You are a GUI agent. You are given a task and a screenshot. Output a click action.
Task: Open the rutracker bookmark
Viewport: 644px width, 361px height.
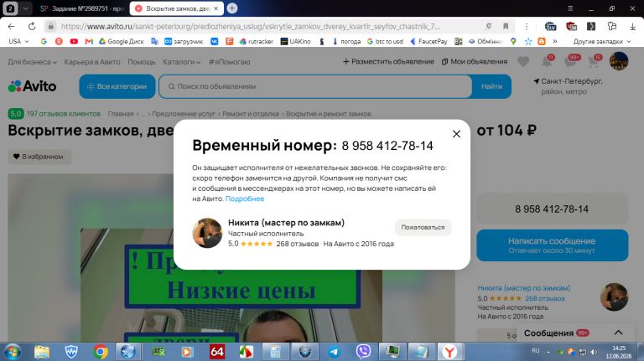click(x=257, y=41)
